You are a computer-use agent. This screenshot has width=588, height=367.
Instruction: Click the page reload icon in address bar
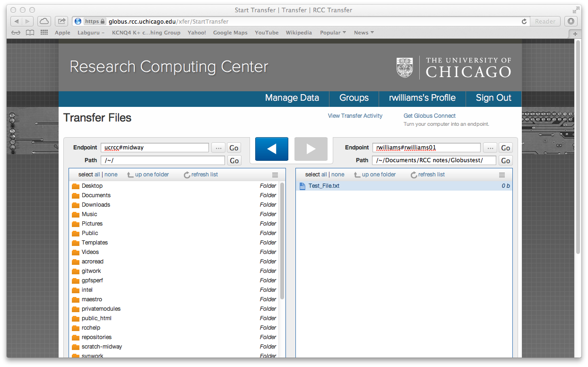(x=524, y=21)
